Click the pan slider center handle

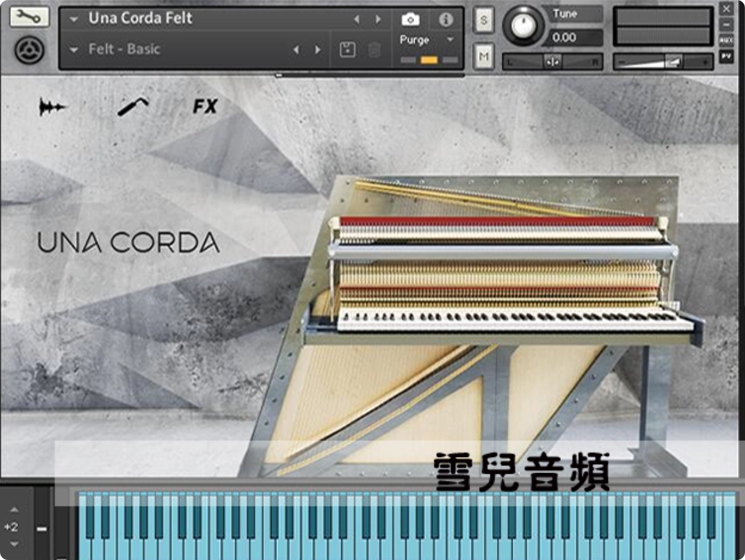pyautogui.click(x=552, y=62)
